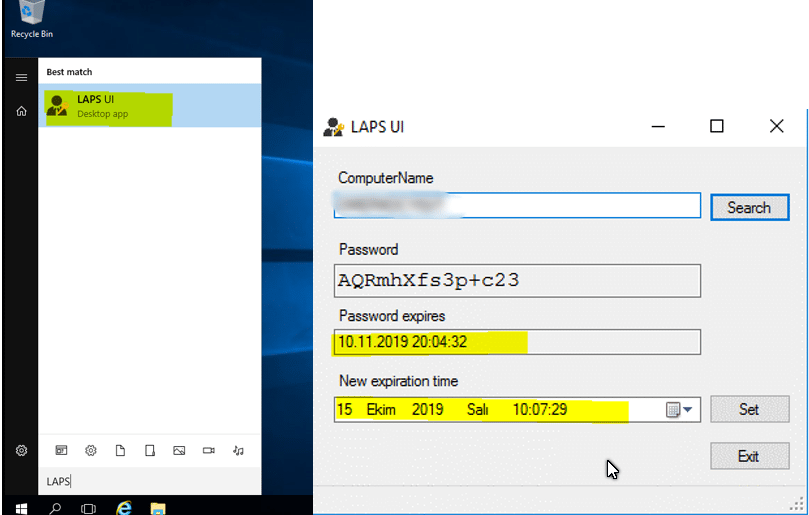This screenshot has height=515, width=809.
Task: Click the LAPS UI title bar app icon
Action: (x=333, y=127)
